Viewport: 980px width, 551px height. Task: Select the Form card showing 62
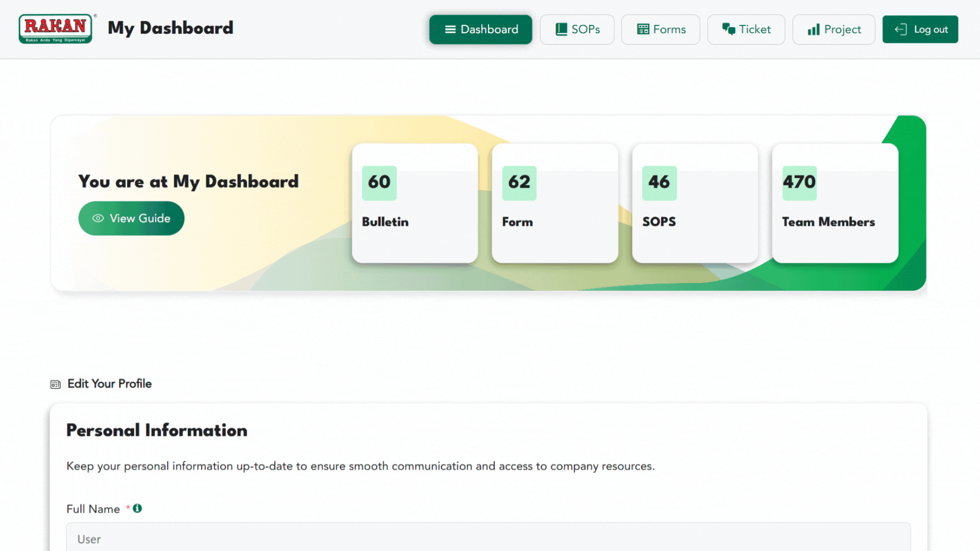tap(554, 203)
